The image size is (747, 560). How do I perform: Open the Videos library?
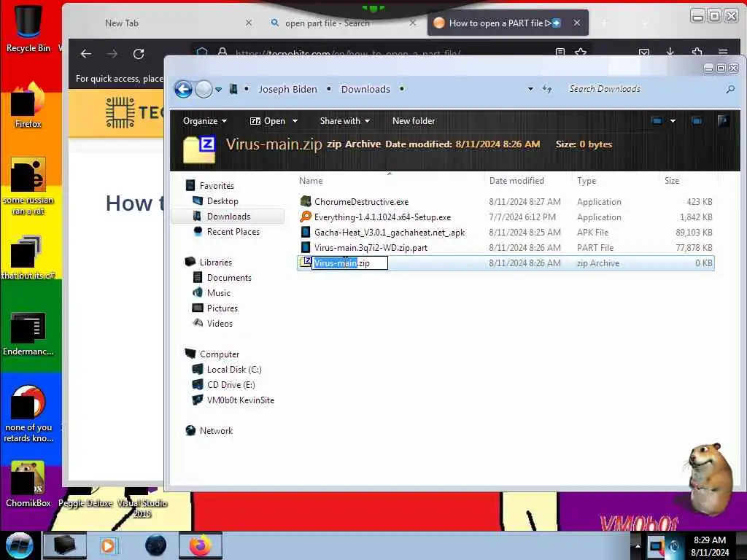tap(220, 323)
